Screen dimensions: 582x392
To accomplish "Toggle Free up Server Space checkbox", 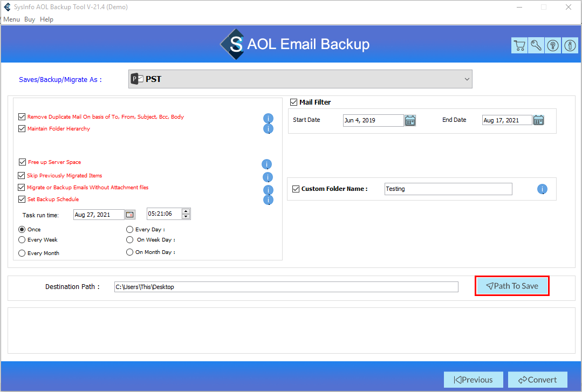I will [x=22, y=162].
